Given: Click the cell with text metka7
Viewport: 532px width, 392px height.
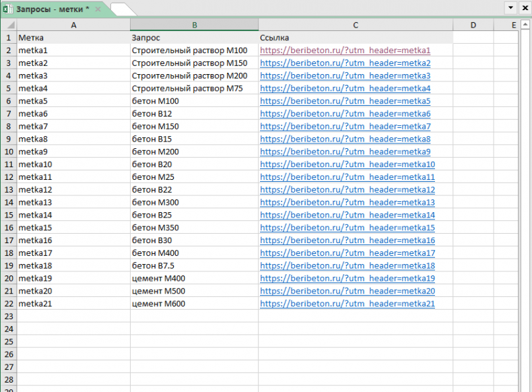Looking at the screenshot, I should coord(34,127).
